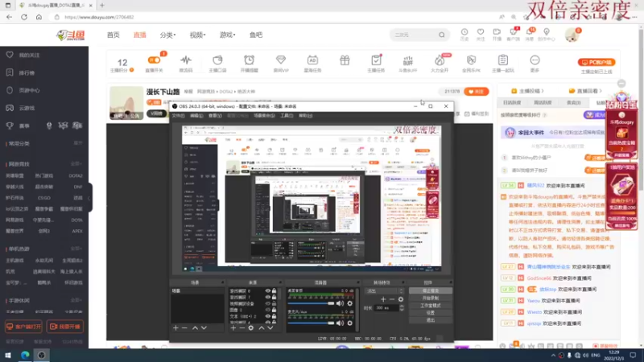Adjust microphone volume slider in OBS mixer
Image resolution: width=644 pixels, height=362 pixels.
pyautogui.click(x=311, y=323)
